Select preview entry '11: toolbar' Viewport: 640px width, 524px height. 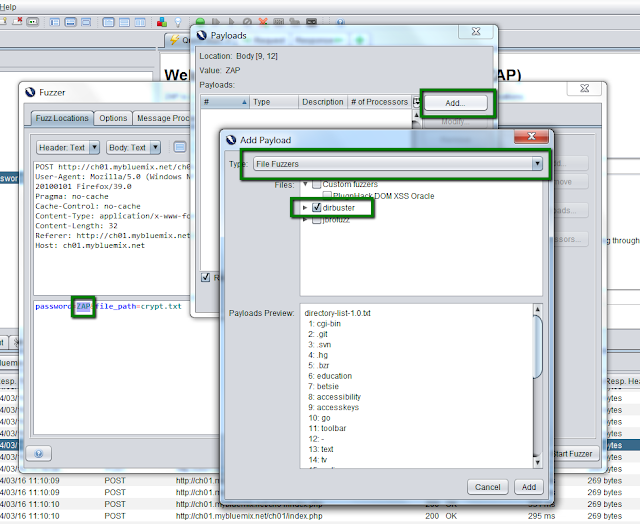327,428
